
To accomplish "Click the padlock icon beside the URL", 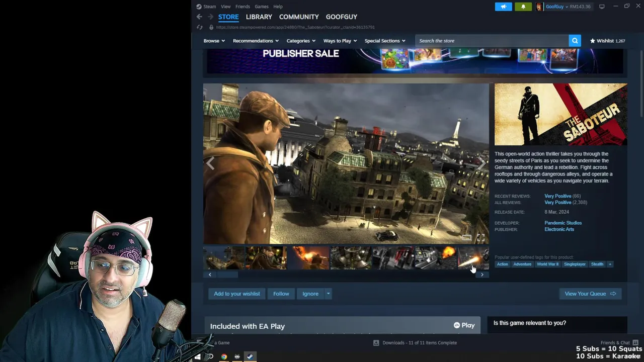I will pyautogui.click(x=211, y=27).
